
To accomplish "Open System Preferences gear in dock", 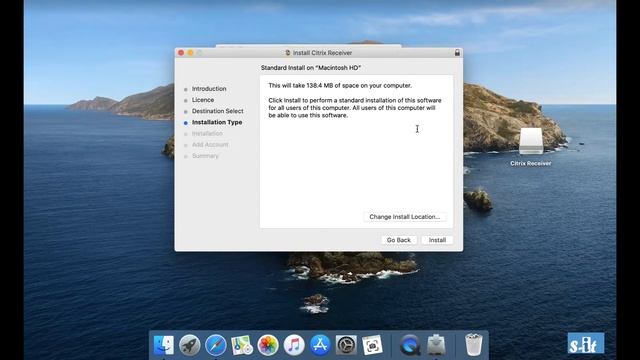I will point(346,345).
